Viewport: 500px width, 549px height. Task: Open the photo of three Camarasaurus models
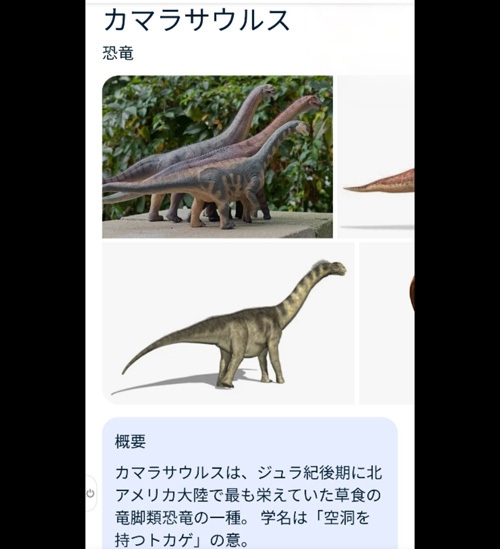tap(217, 157)
